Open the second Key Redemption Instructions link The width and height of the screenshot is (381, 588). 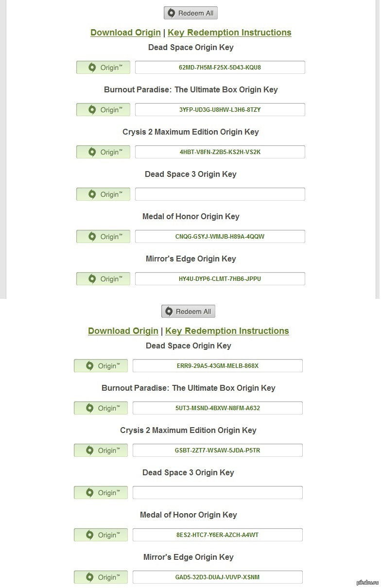(x=227, y=331)
